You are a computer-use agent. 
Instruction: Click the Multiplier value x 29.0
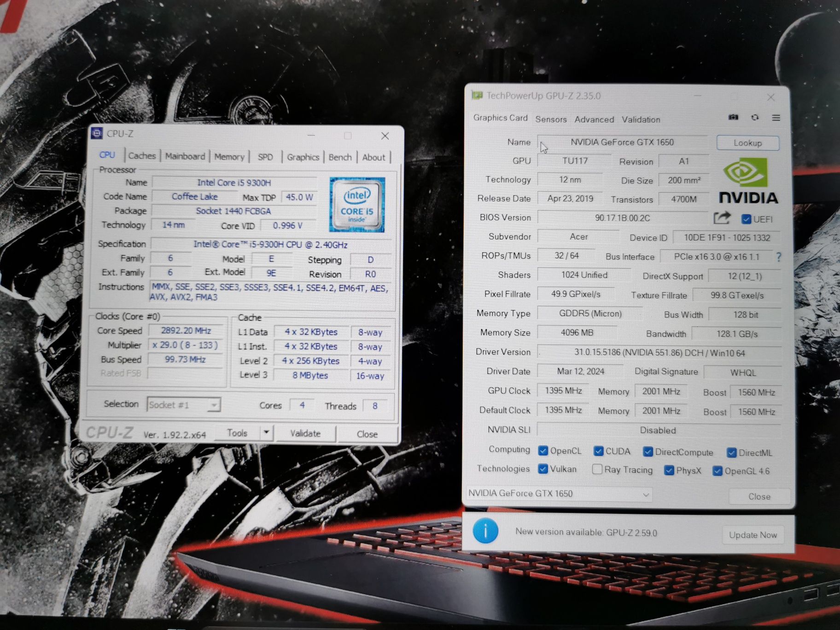click(x=185, y=345)
